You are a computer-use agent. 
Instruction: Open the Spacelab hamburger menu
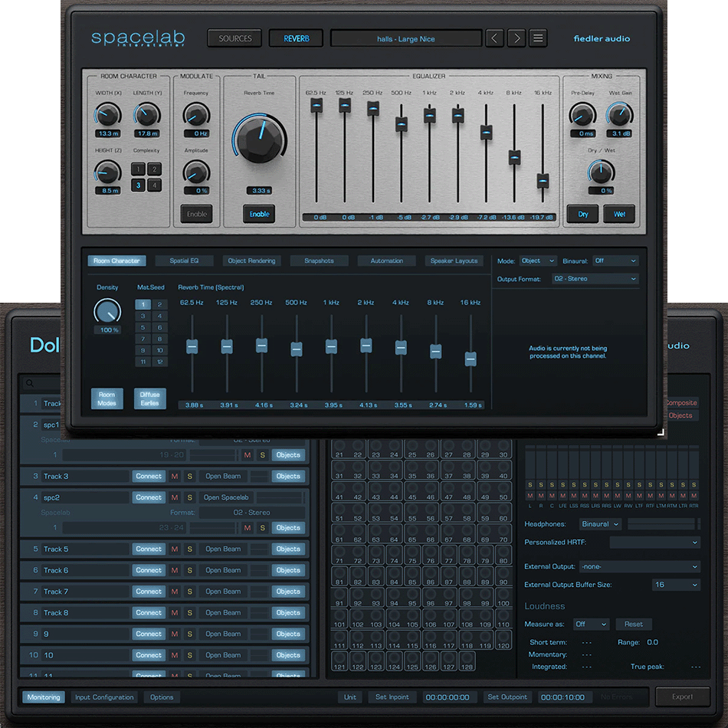tap(538, 38)
